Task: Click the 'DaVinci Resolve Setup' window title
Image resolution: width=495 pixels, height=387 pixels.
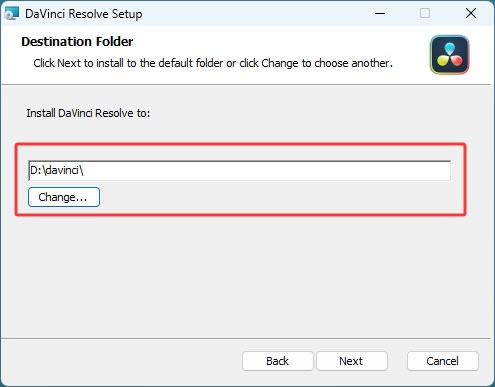Action: (x=84, y=14)
